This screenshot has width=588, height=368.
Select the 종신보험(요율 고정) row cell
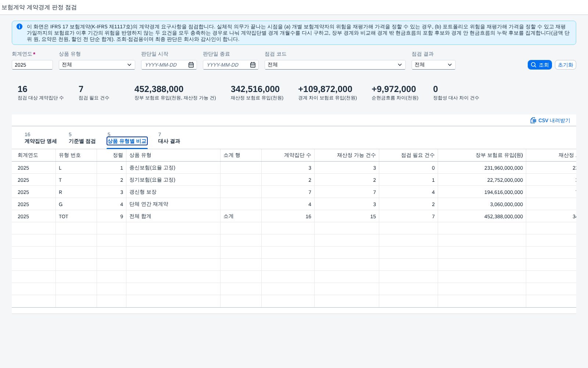pos(173,168)
